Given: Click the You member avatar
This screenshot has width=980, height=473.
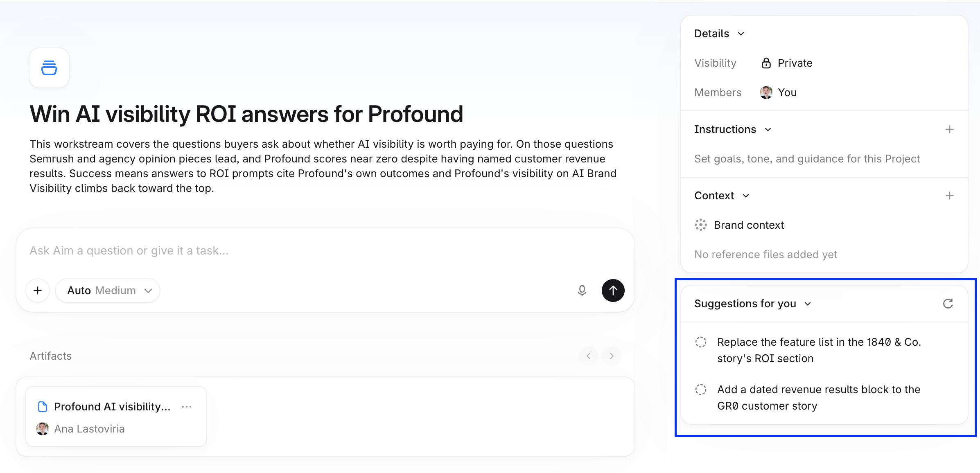Looking at the screenshot, I should coord(766,92).
